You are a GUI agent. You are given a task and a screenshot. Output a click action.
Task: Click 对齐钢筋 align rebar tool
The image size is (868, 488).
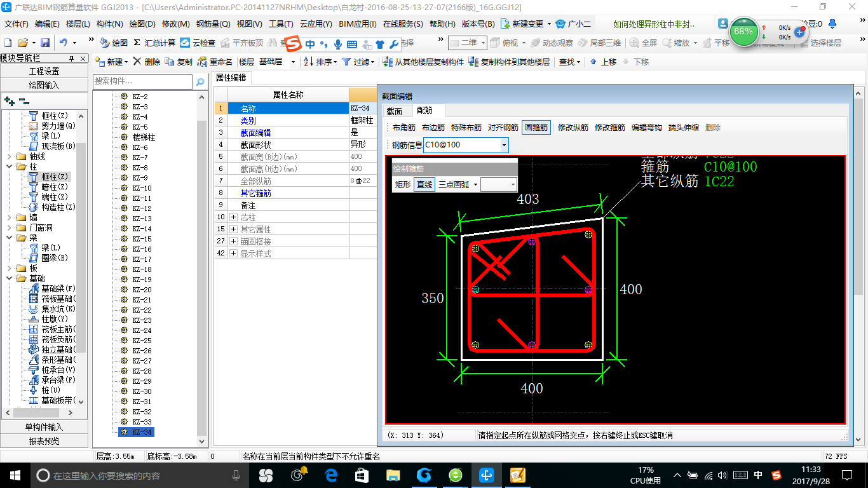pyautogui.click(x=503, y=127)
